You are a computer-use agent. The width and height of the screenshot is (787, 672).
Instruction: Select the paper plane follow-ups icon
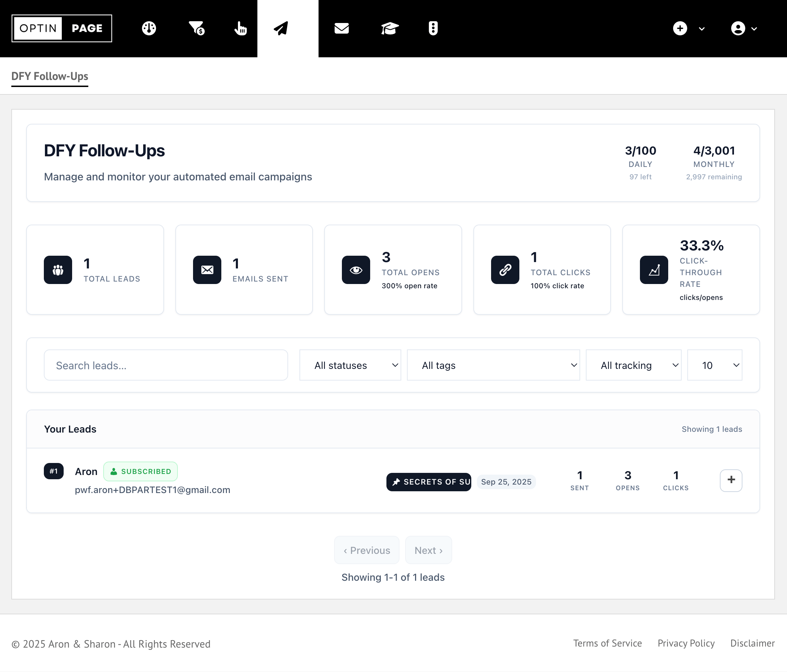click(x=281, y=29)
